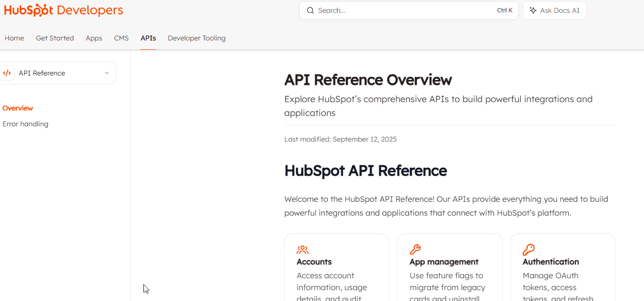Open the Error handling sidebar page
Screen dimensions: 644x301
pyautogui.click(x=25, y=124)
